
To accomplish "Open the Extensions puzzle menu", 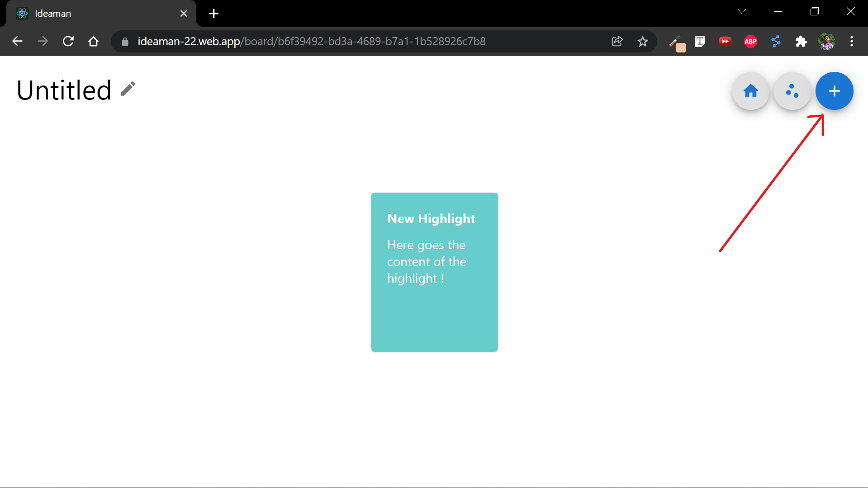I will point(801,41).
